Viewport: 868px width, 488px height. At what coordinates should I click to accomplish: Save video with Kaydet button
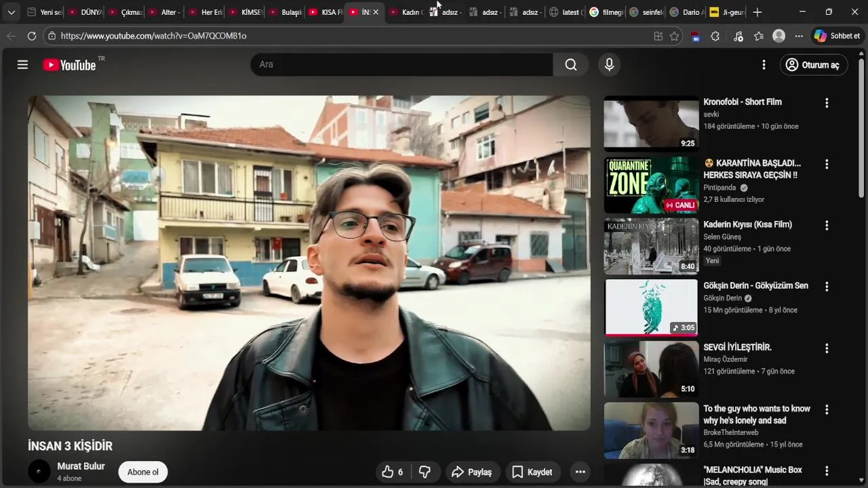click(532, 472)
